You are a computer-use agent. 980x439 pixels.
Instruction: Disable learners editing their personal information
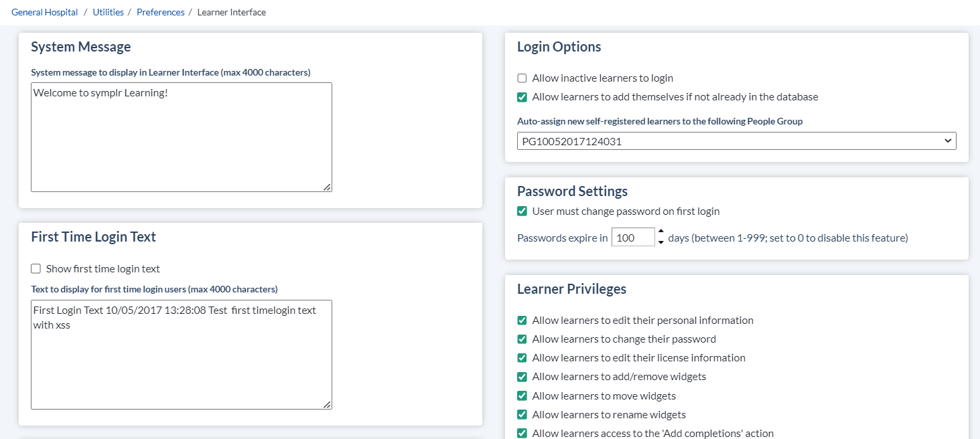click(x=522, y=321)
